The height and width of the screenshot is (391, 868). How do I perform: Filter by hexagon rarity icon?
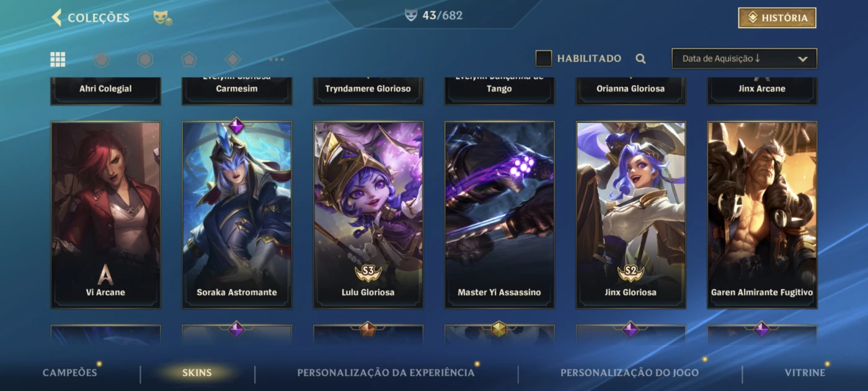145,59
